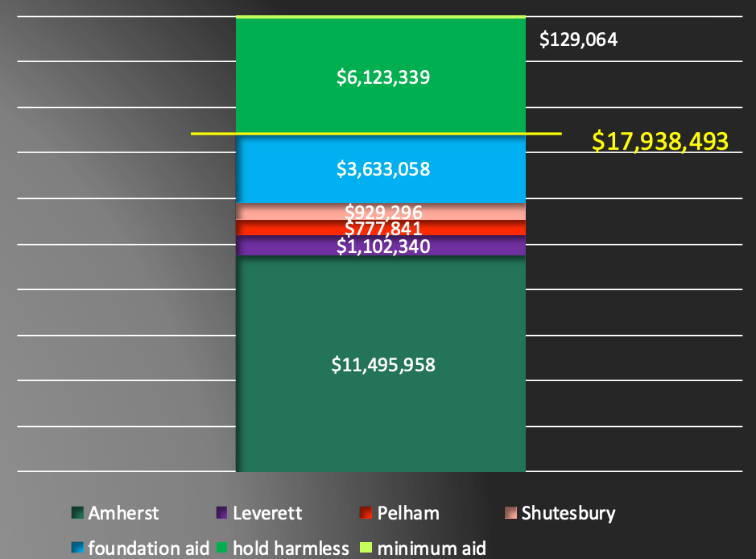Click the Amherst legend color swatch

click(77, 513)
